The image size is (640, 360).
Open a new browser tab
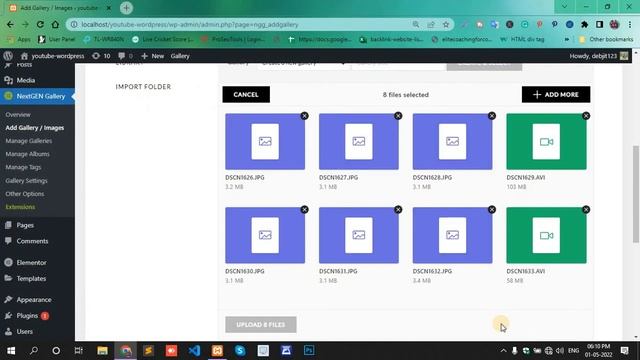[126, 8]
